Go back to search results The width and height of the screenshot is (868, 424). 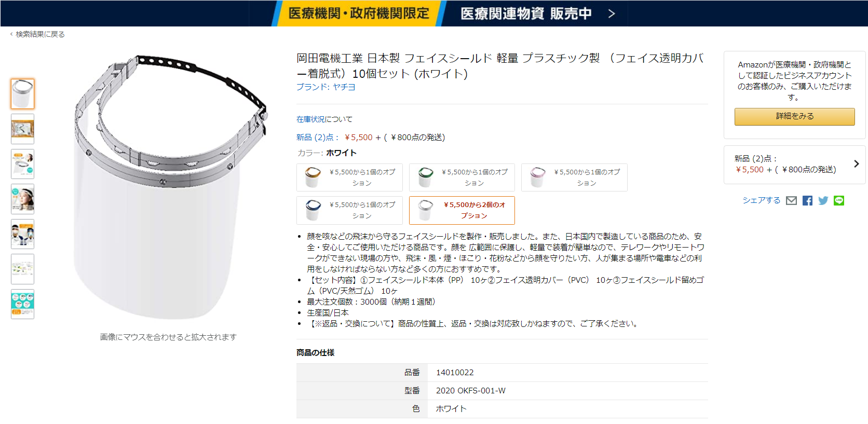[x=37, y=34]
